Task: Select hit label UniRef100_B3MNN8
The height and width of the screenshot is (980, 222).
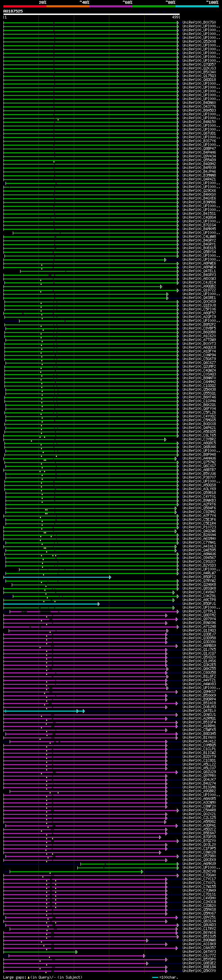Action: (x=199, y=175)
